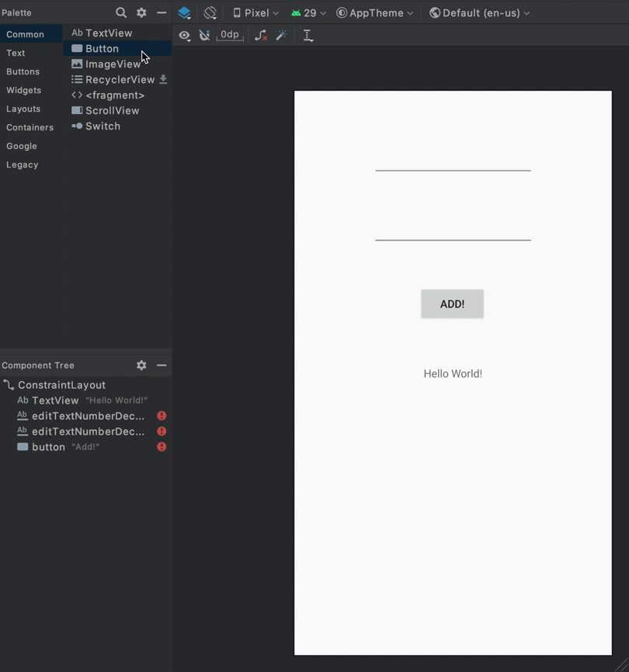
Task: Search the Palette with the magnifier icon
Action: tap(121, 13)
